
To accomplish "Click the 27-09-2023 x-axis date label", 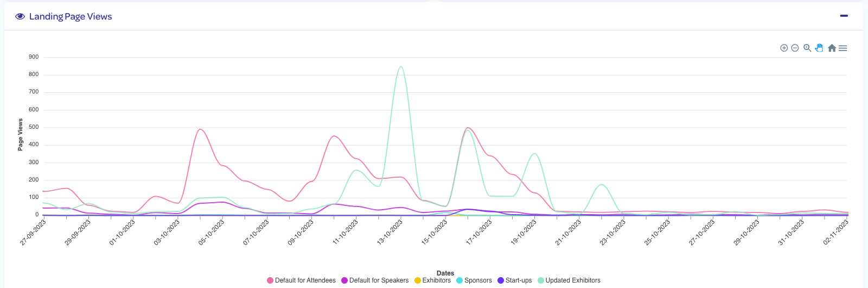I will coord(34,233).
